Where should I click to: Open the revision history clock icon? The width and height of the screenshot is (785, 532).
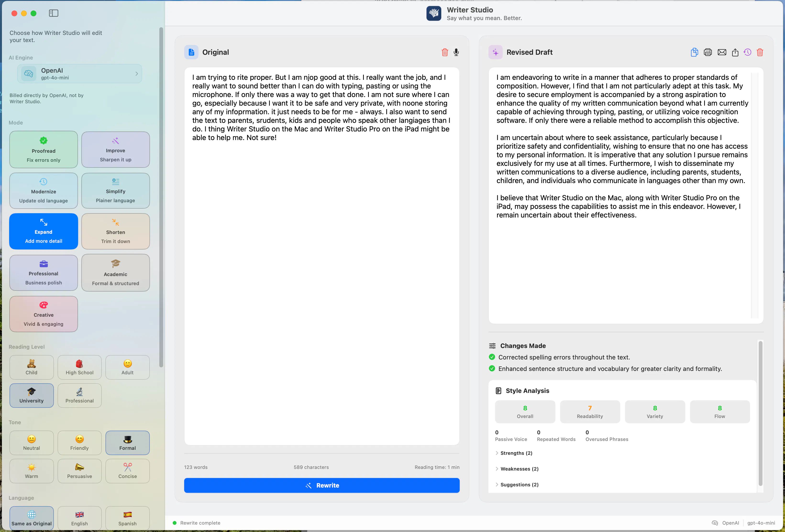pos(747,52)
